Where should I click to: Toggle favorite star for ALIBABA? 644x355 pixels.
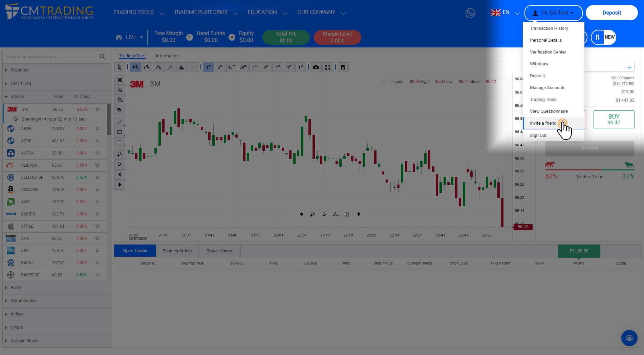pyautogui.click(x=98, y=165)
